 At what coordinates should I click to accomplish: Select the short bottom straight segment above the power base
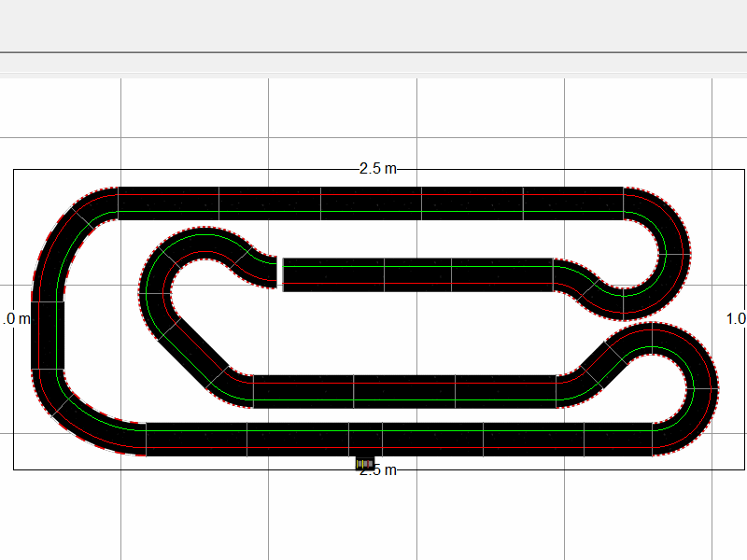(x=365, y=439)
